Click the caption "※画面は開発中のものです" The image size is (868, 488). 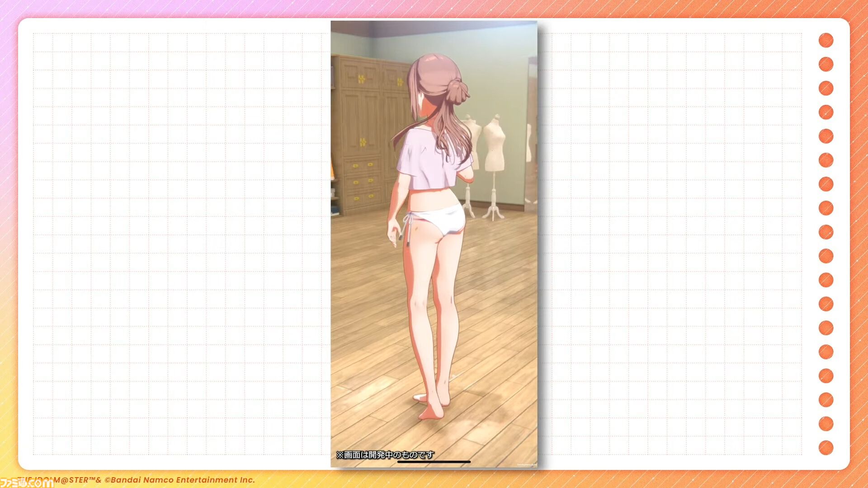[385, 455]
